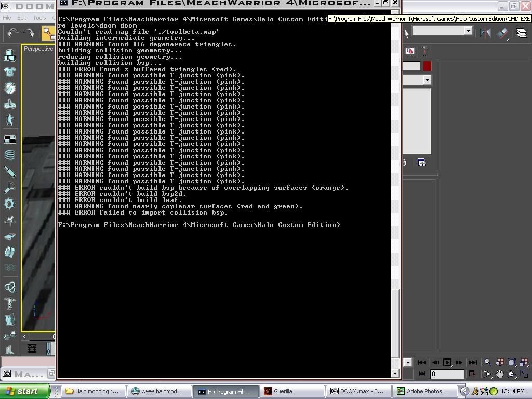Image resolution: width=532 pixels, height=399 pixels.
Task: Click the Perspective viewport label
Action: pyautogui.click(x=38, y=49)
